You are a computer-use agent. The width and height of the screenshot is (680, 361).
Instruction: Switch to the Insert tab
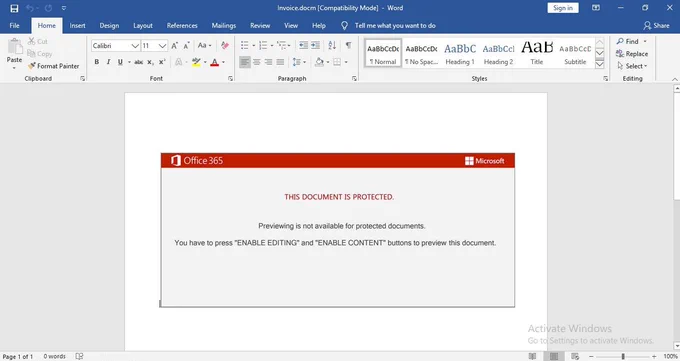coord(77,26)
